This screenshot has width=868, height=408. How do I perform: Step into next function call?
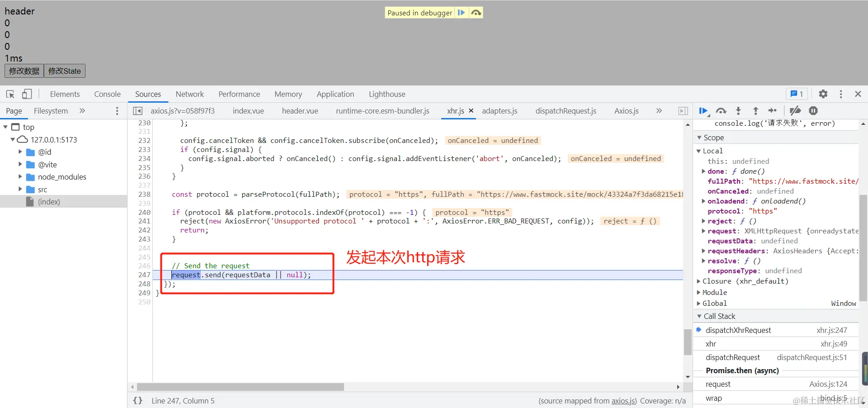click(738, 111)
